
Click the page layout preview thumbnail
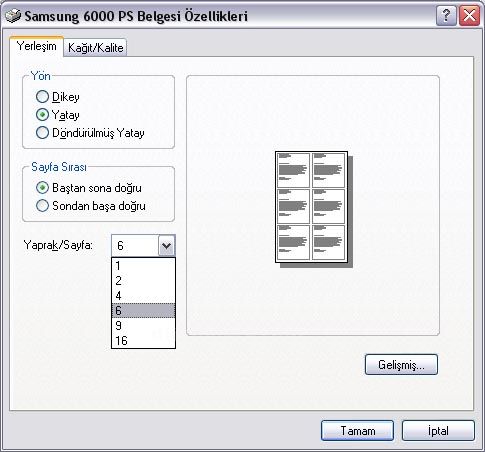(314, 209)
